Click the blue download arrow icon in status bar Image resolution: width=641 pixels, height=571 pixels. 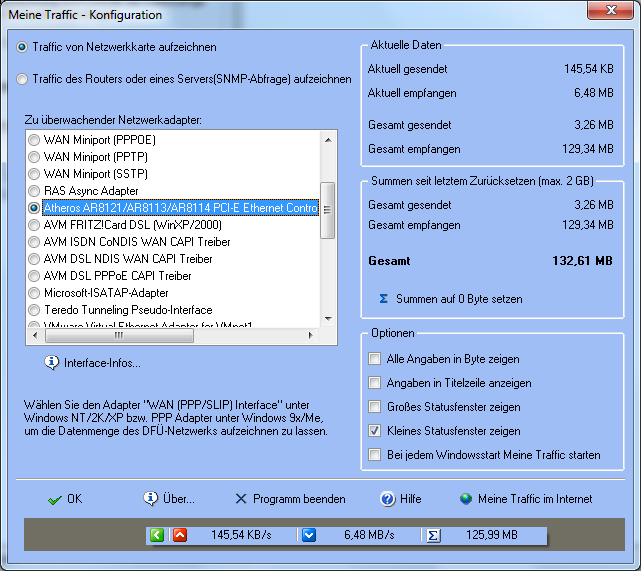(x=309, y=535)
